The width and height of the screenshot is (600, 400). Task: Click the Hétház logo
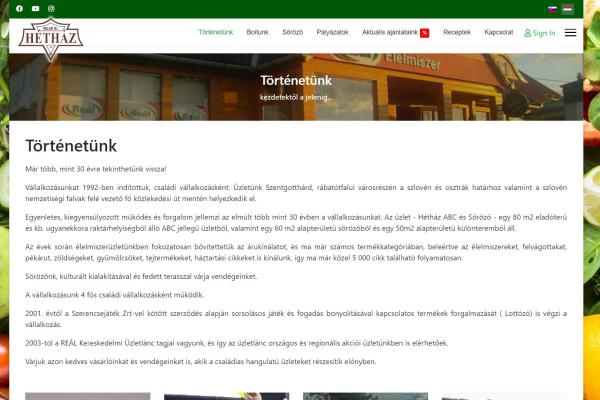50,38
